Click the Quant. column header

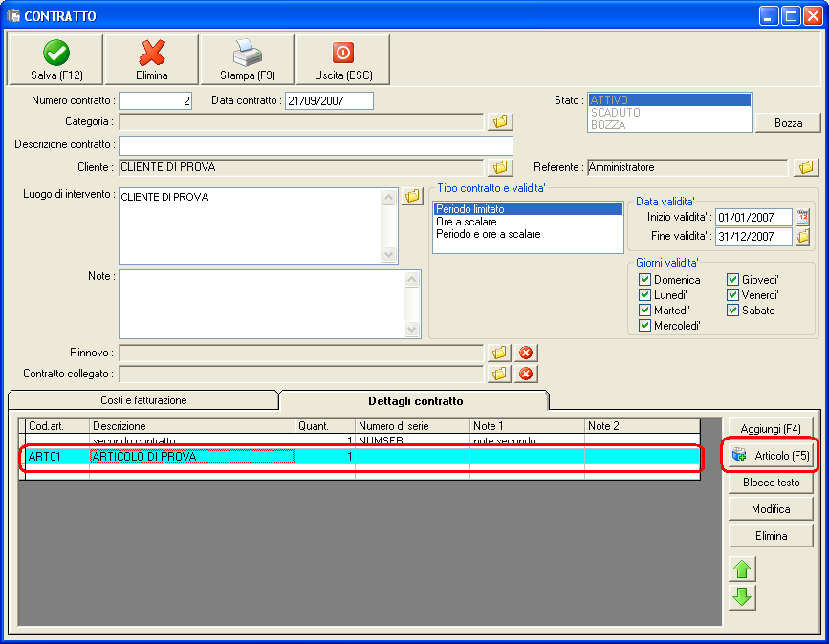click(325, 426)
